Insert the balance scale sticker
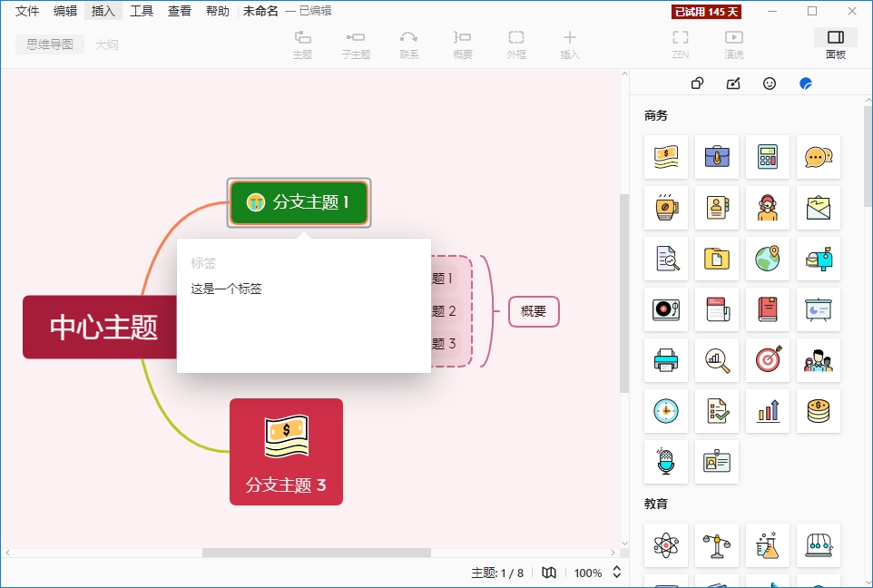The height and width of the screenshot is (588, 873). [x=717, y=545]
